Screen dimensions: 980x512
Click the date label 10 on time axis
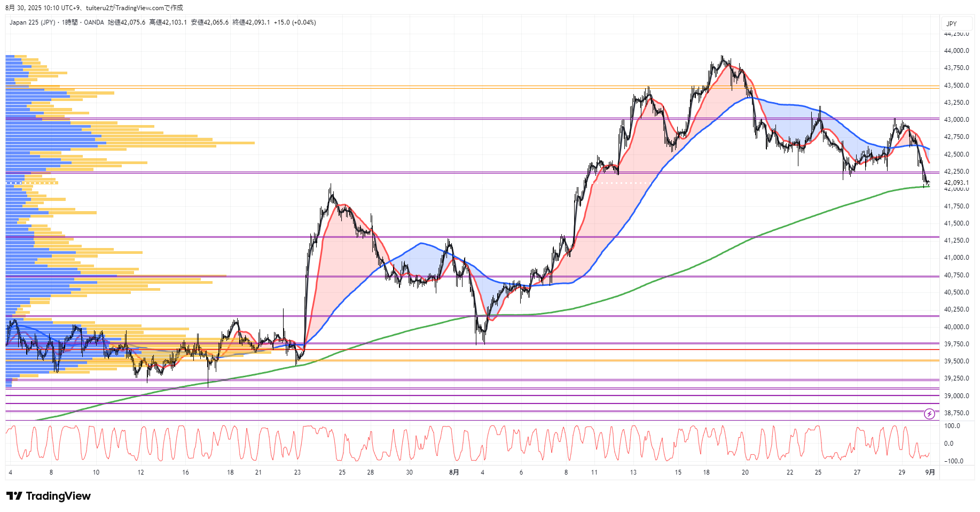[x=96, y=472]
